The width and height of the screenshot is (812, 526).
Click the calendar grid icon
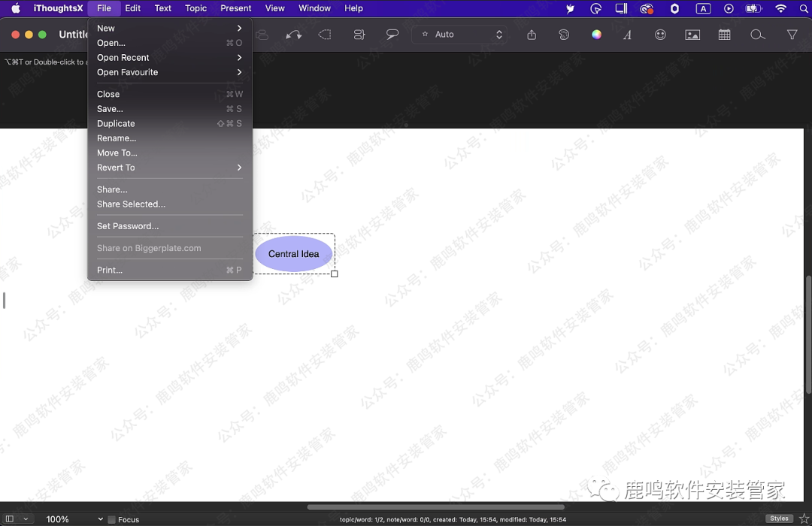[724, 35]
